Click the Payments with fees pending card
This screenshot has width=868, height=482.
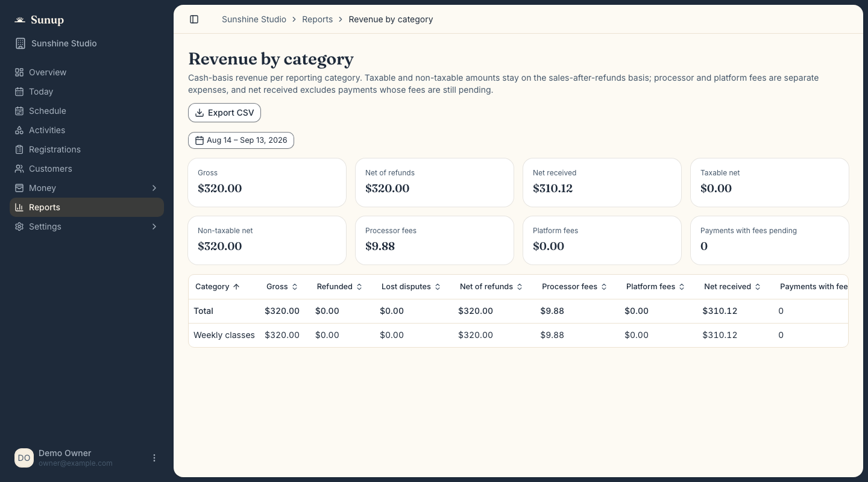[770, 240]
